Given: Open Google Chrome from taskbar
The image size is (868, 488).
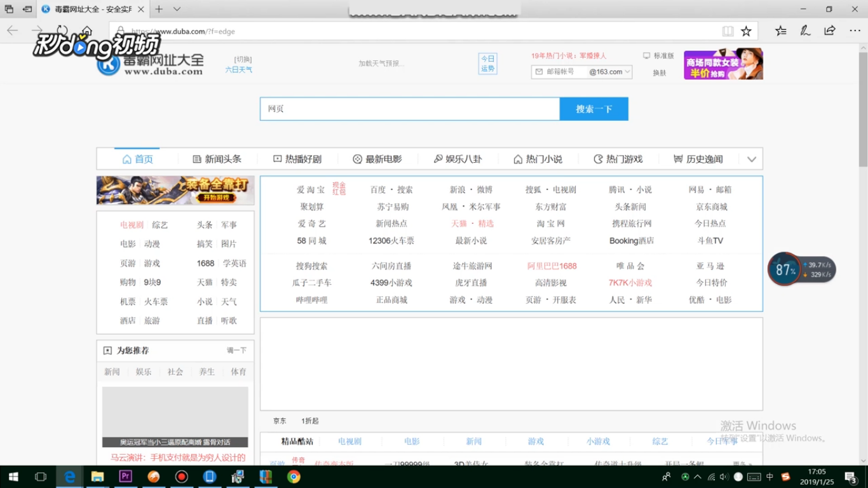Looking at the screenshot, I should pos(294,477).
